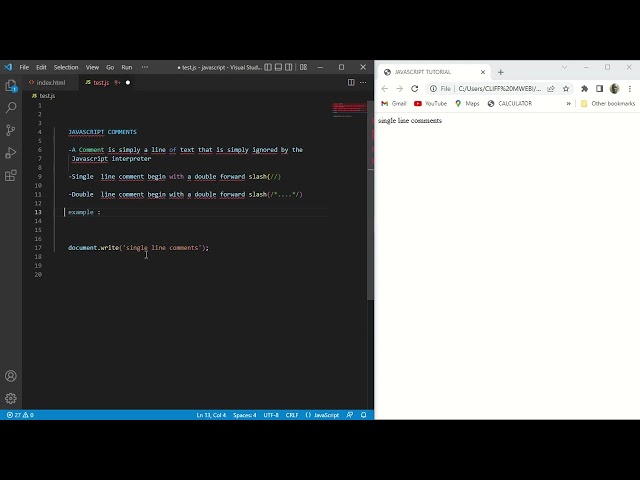The width and height of the screenshot is (640, 480).
Task: Open the Chrome profile avatar
Action: pyautogui.click(x=615, y=89)
